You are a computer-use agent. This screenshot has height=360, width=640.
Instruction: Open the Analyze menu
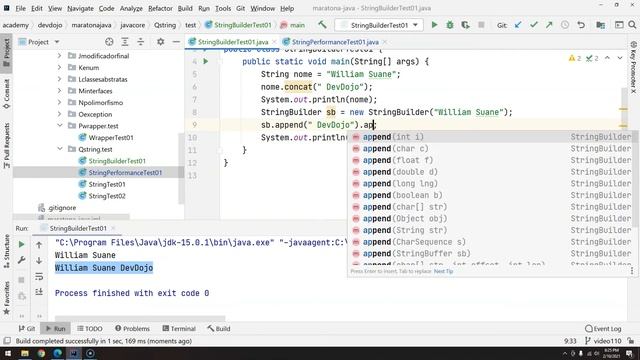(131, 8)
